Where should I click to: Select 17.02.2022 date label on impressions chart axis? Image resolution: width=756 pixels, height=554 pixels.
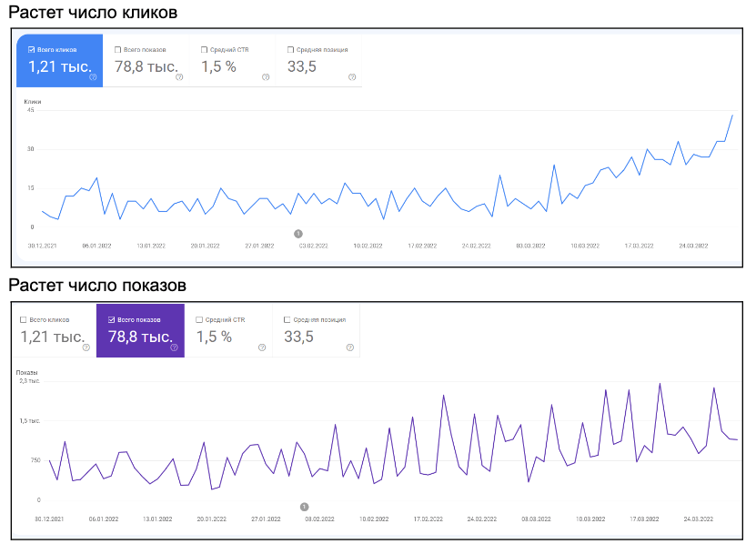(428, 519)
